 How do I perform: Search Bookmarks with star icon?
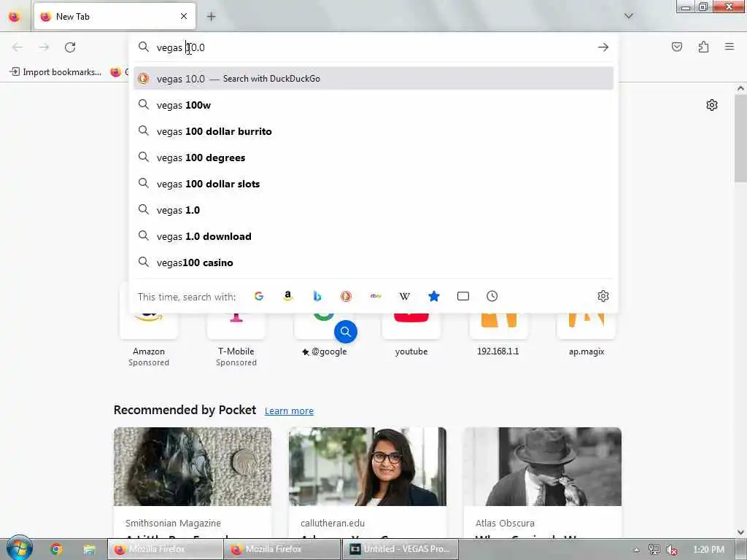[x=433, y=296]
